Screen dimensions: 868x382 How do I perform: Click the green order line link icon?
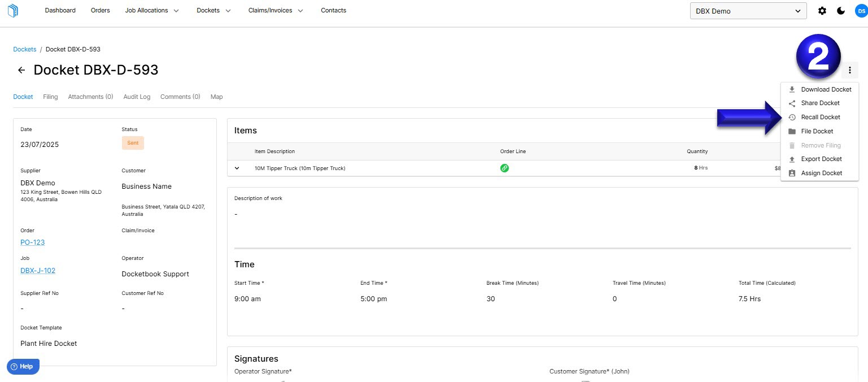[x=504, y=168]
